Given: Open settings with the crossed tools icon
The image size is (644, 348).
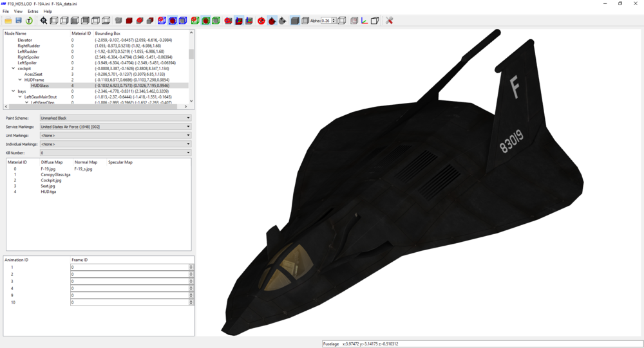Looking at the screenshot, I should click(x=390, y=21).
